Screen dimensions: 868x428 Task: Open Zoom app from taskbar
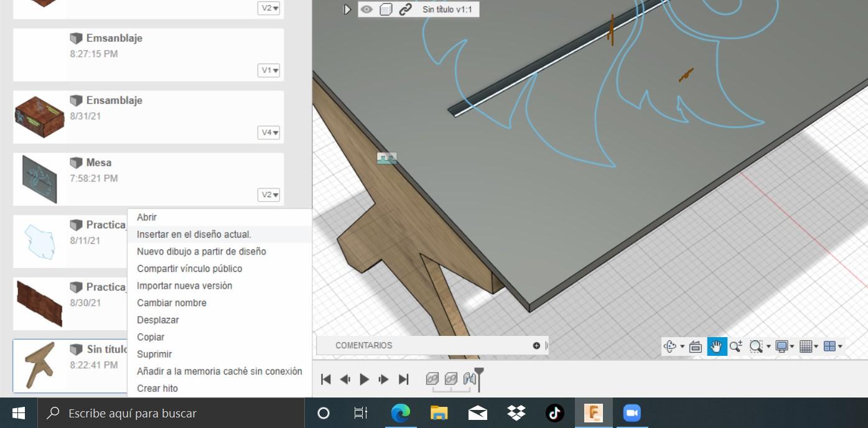(x=632, y=413)
